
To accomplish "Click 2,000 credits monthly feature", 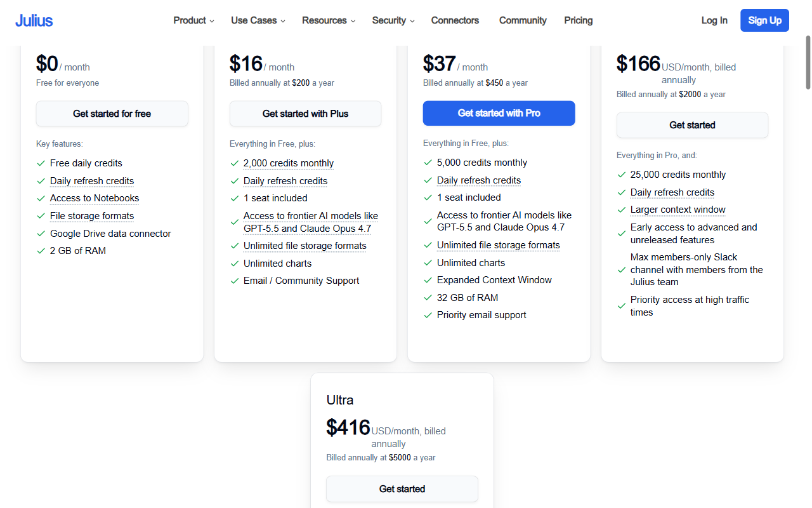I will [289, 163].
